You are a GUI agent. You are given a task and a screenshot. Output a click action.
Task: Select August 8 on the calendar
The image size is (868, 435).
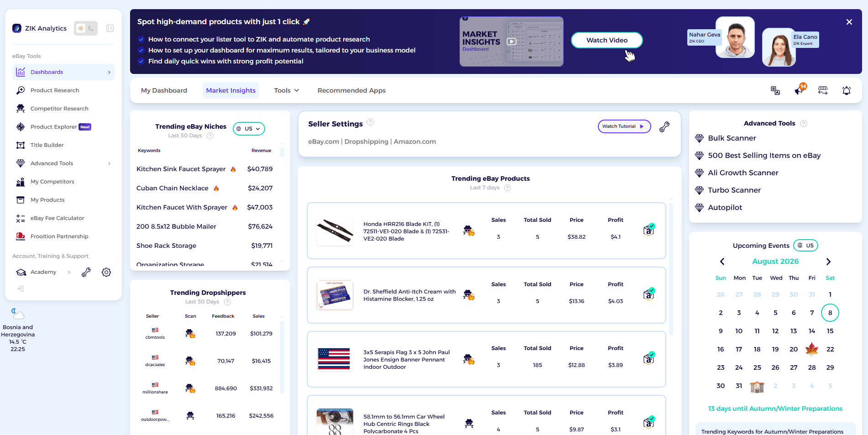coord(830,313)
